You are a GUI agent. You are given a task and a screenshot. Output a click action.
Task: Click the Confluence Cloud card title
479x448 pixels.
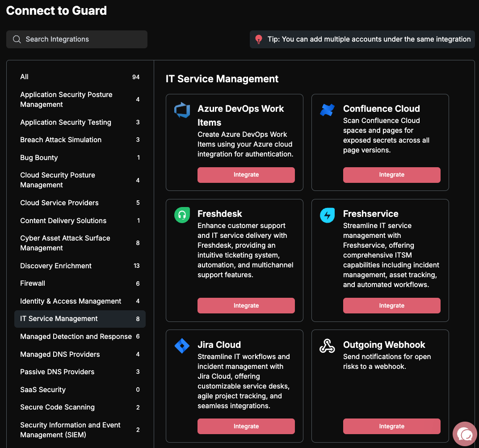coord(381,109)
